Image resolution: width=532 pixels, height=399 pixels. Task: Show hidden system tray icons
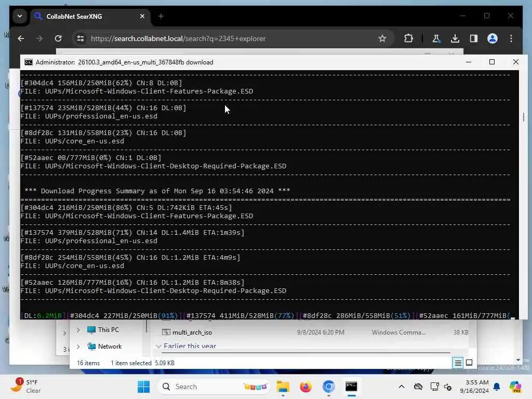click(402, 387)
